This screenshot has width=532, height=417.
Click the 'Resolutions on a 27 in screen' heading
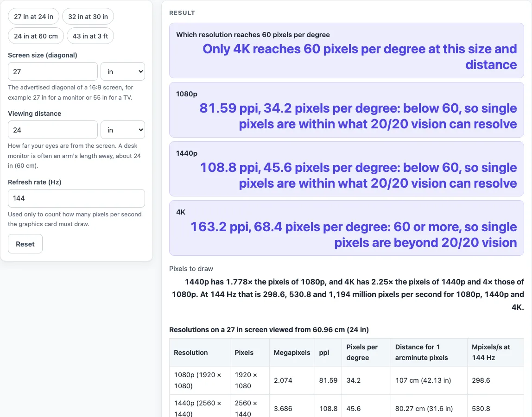269,330
